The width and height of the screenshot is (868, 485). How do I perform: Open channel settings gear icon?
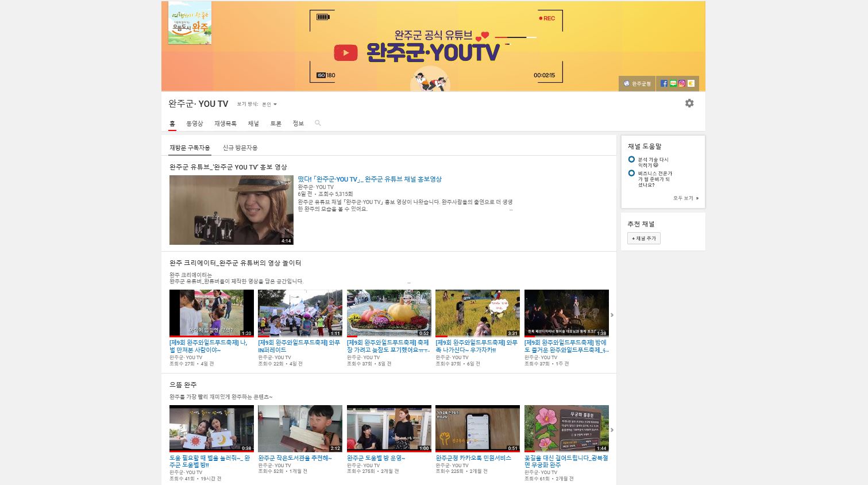[x=689, y=103]
